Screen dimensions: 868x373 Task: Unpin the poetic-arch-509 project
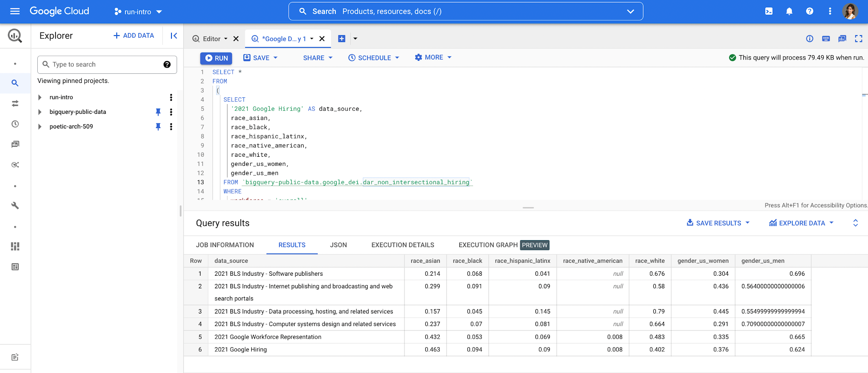click(x=158, y=127)
